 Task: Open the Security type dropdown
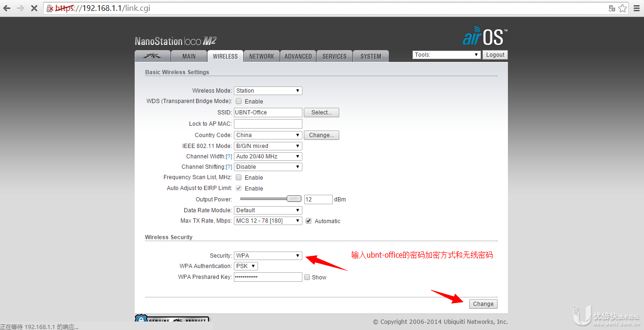(x=268, y=256)
